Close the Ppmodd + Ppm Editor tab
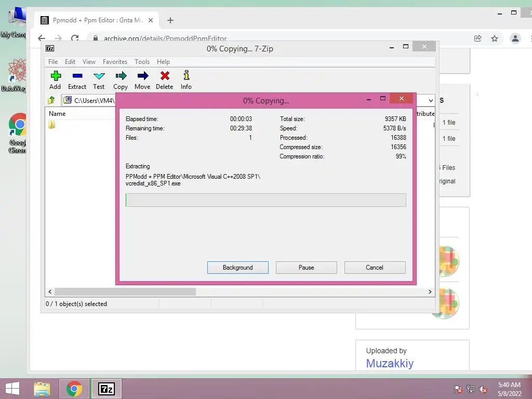The height and width of the screenshot is (399, 532). click(x=151, y=20)
